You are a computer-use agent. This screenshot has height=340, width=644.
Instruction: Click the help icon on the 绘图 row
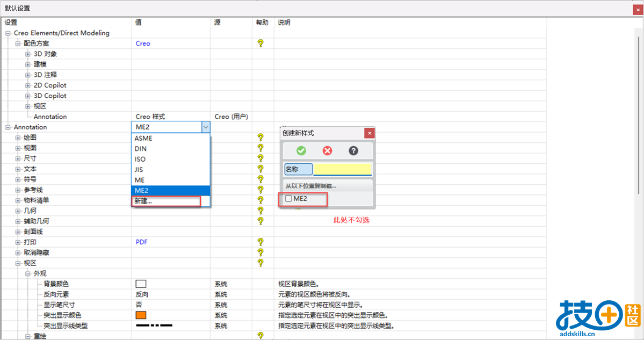(261, 138)
